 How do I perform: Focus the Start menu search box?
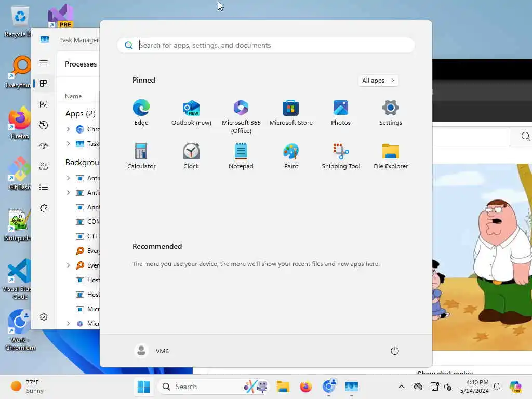pos(265,45)
